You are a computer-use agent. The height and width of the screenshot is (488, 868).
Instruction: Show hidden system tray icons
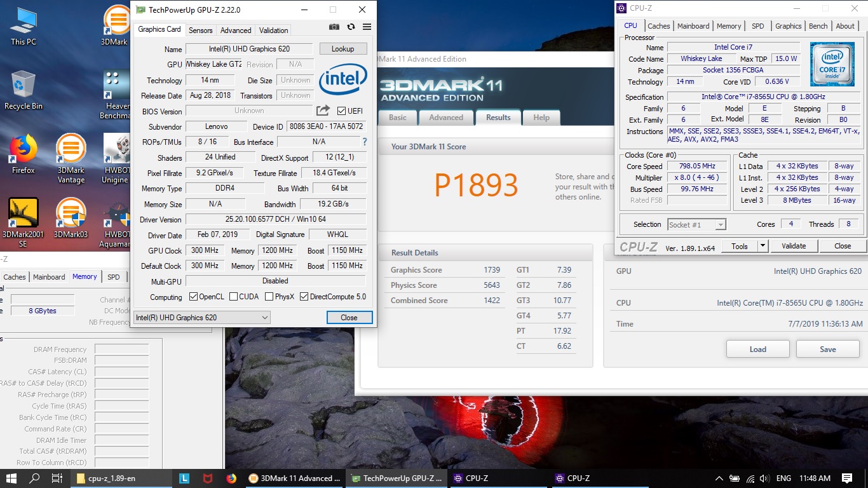click(x=719, y=478)
